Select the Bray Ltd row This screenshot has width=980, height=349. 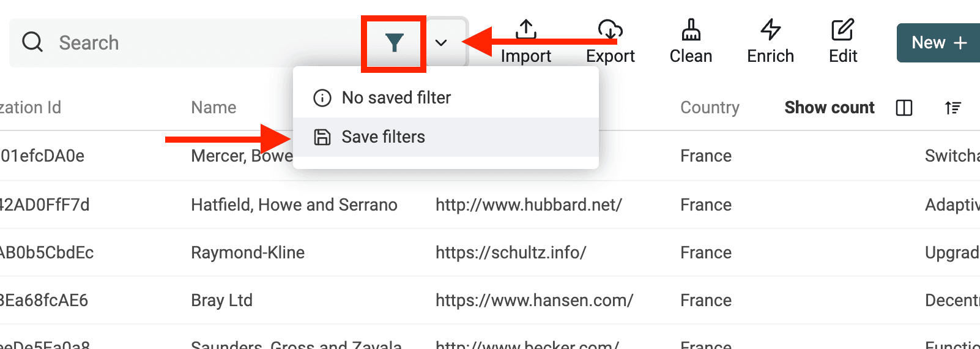click(x=221, y=300)
